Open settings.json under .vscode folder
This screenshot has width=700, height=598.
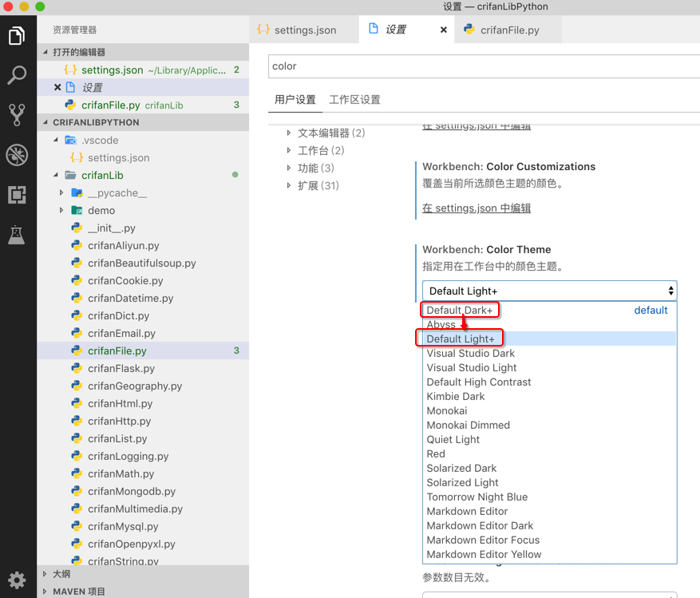pyautogui.click(x=143, y=157)
